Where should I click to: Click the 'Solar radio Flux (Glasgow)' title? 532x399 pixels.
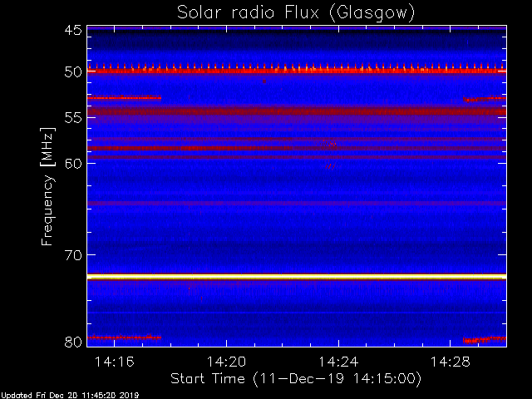pyautogui.click(x=296, y=13)
